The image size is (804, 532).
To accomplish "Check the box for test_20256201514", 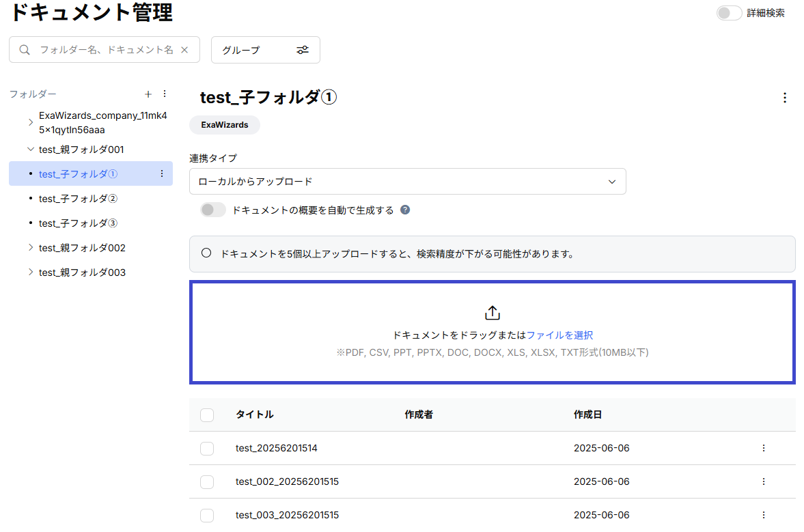I will [207, 449].
